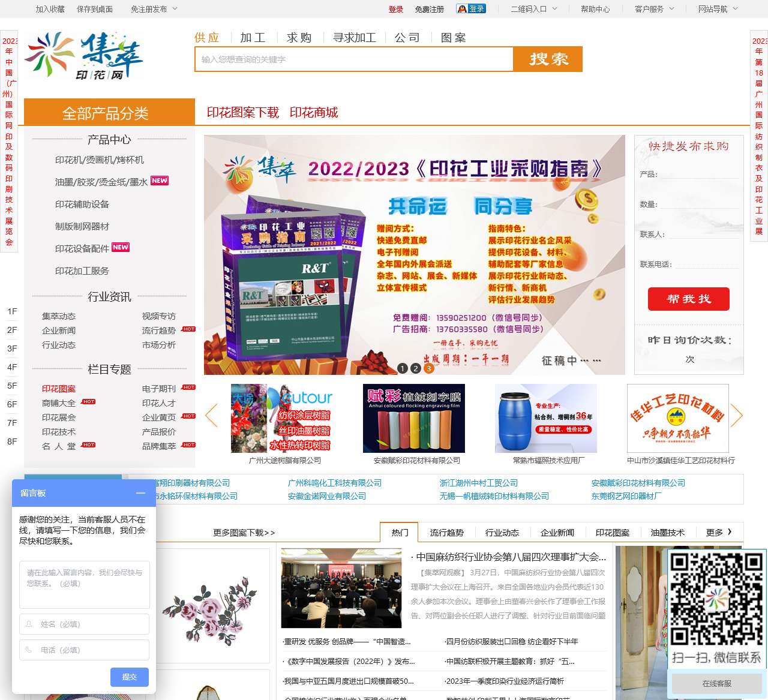
Task: Jump to floor 8F
Action: click(x=12, y=441)
